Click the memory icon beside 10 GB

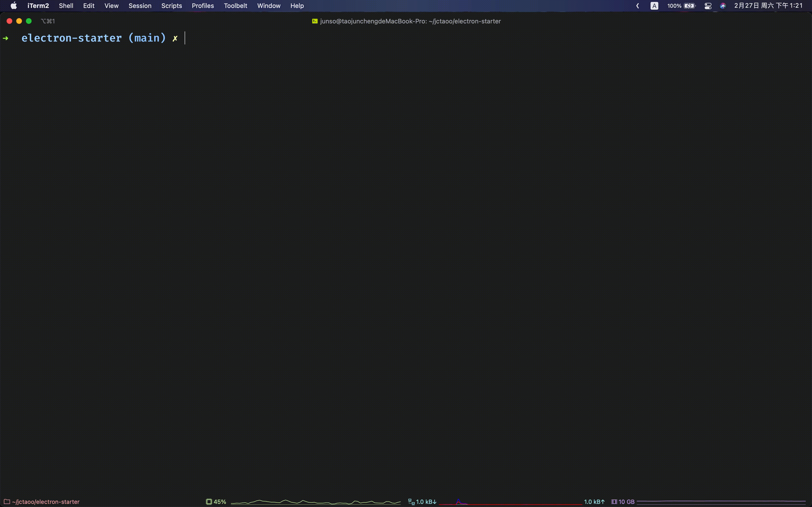(614, 502)
